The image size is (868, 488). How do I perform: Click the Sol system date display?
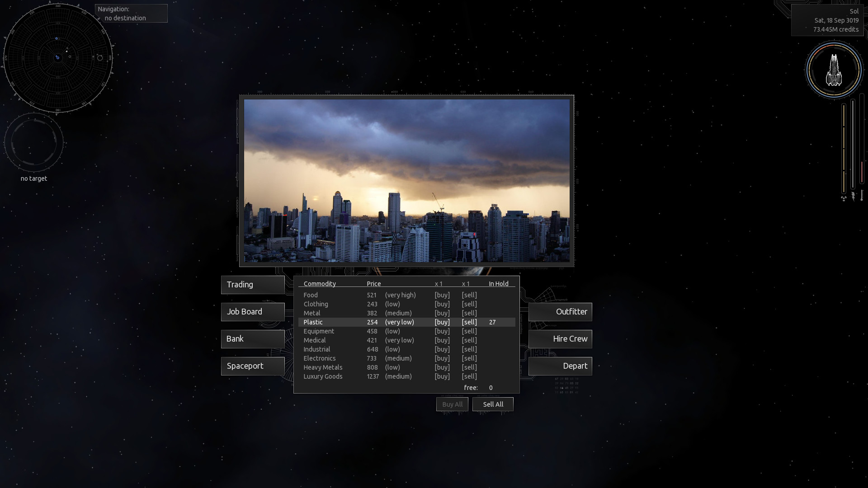[x=836, y=20]
